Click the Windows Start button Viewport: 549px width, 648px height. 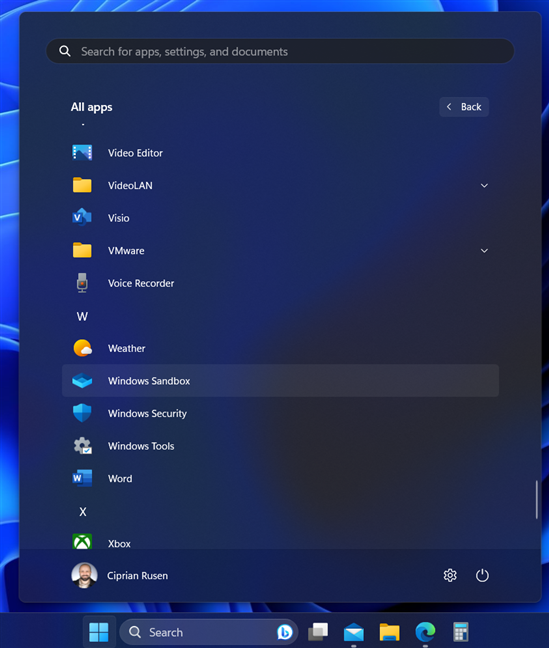[99, 632]
